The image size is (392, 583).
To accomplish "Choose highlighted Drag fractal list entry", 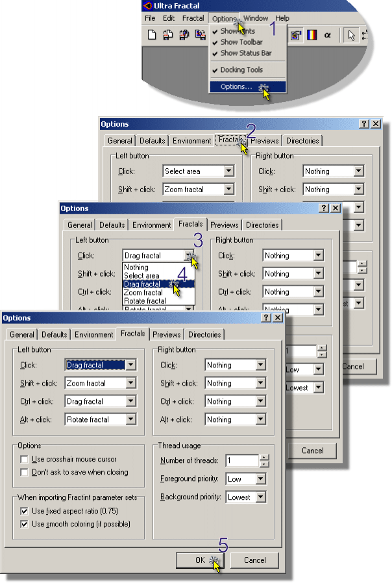I will 158,284.
